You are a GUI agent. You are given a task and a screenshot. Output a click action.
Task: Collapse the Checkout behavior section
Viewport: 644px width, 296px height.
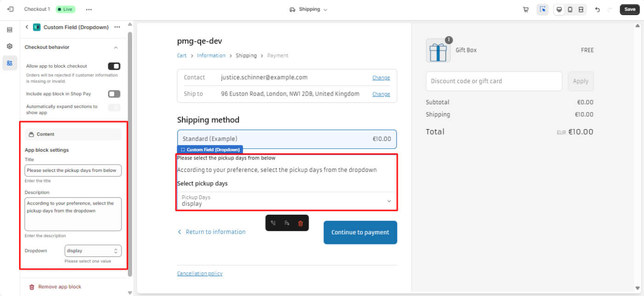pos(115,47)
